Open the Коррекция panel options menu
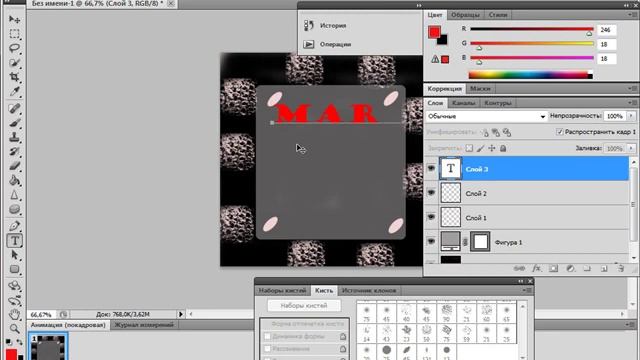This screenshot has height=360, width=640. coord(632,88)
